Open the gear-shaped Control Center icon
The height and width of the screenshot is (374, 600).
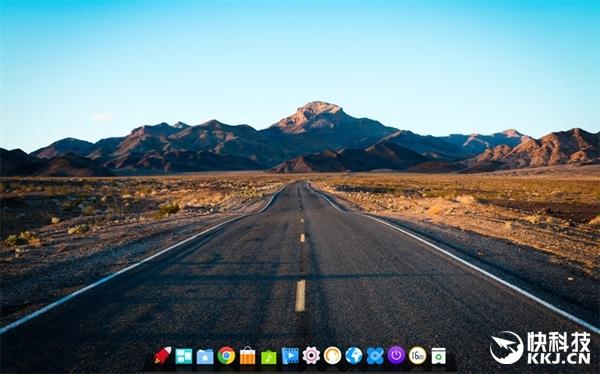tap(311, 356)
